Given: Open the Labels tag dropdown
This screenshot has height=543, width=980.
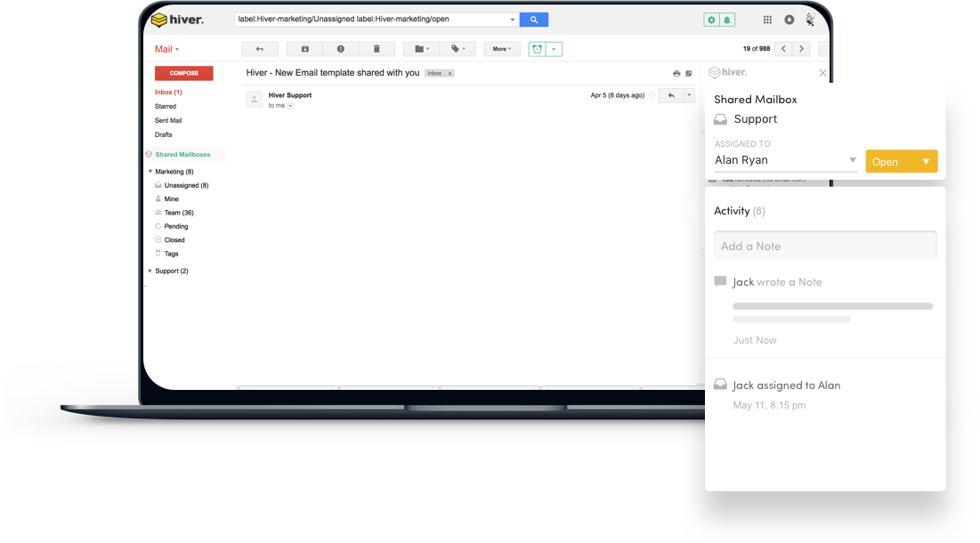Looking at the screenshot, I should [458, 49].
